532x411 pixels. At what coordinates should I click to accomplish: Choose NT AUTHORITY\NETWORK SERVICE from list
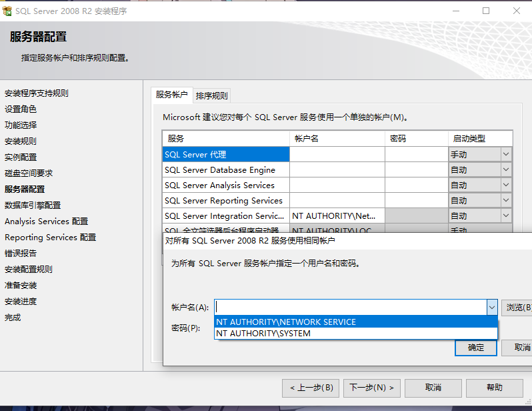[356, 322]
